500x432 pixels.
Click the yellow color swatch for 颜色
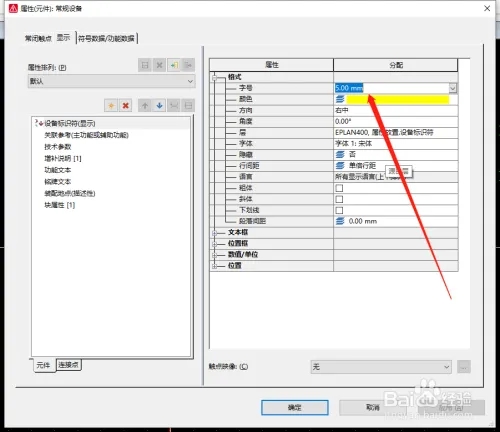click(398, 99)
